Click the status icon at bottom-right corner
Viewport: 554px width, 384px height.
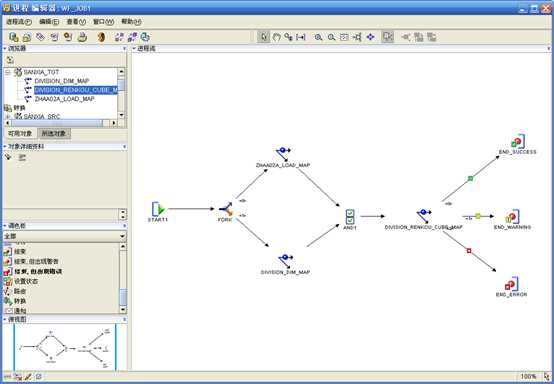(547, 377)
